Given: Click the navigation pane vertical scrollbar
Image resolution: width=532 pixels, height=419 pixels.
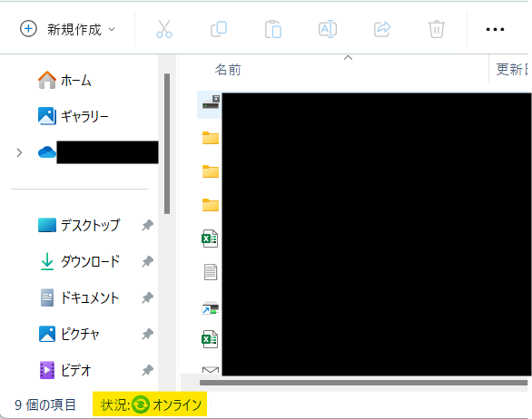Looking at the screenshot, I should pyautogui.click(x=167, y=143).
